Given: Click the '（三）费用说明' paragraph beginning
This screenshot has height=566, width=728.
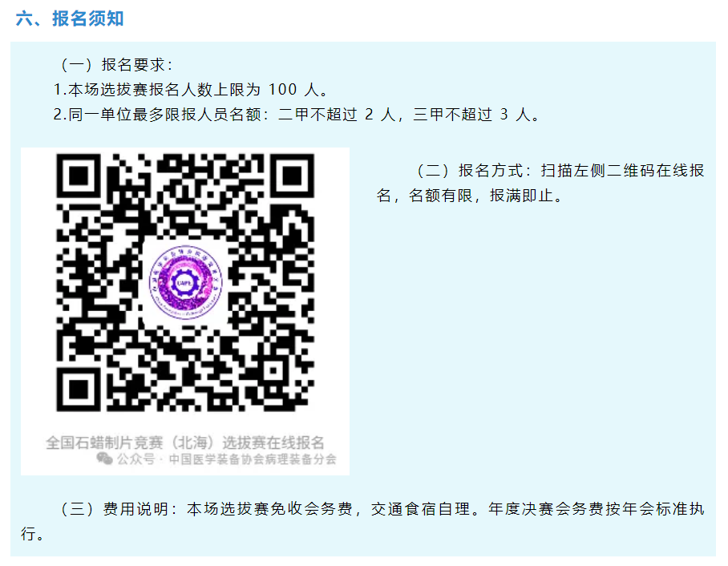Looking at the screenshot, I should coord(119,509).
